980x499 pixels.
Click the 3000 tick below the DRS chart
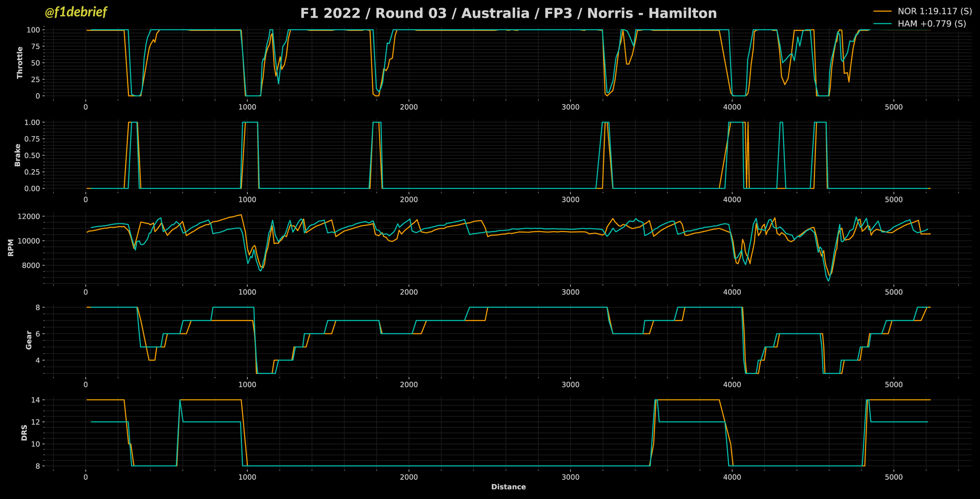[x=570, y=477]
